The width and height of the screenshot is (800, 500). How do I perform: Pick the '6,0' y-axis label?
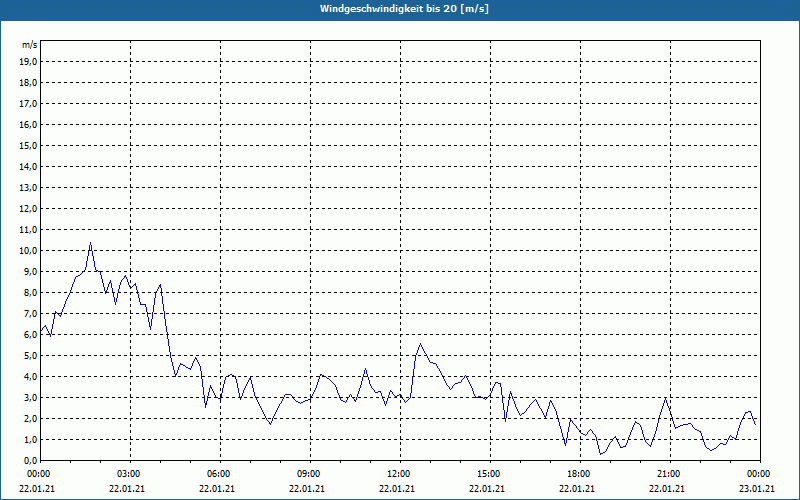click(30, 335)
